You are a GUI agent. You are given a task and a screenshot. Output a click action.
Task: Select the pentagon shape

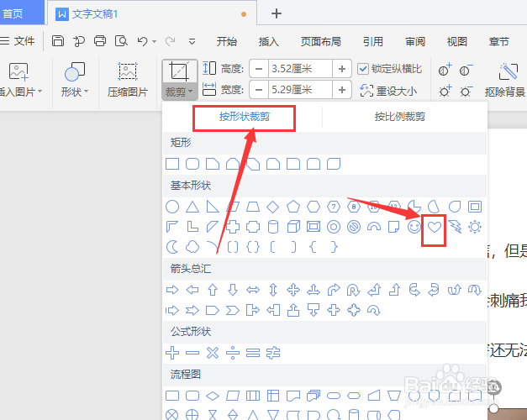tap(293, 207)
